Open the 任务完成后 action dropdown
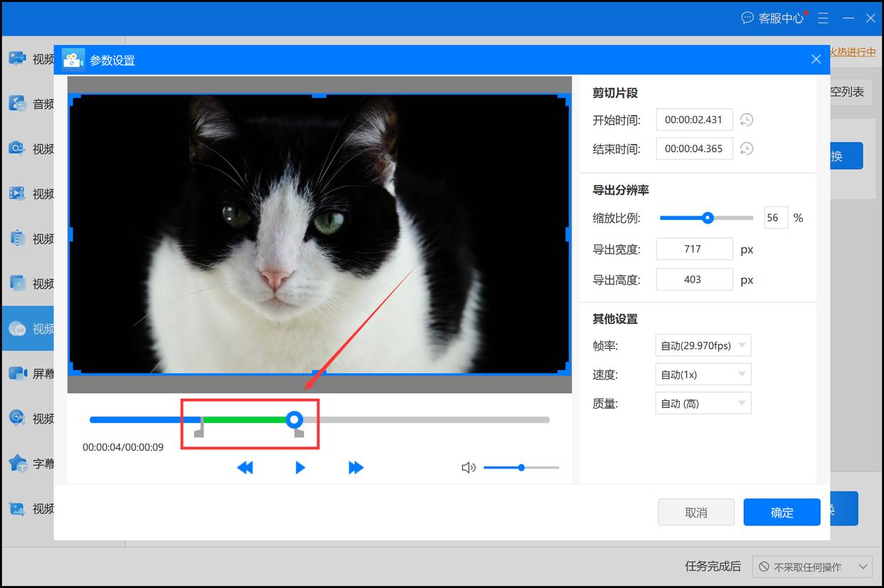 (x=812, y=567)
